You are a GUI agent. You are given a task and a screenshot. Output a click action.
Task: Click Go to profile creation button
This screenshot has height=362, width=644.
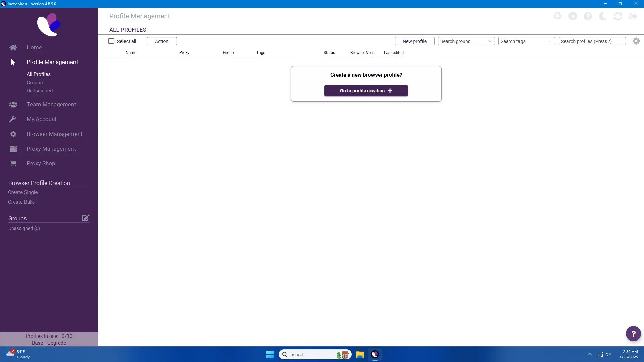coord(366,91)
